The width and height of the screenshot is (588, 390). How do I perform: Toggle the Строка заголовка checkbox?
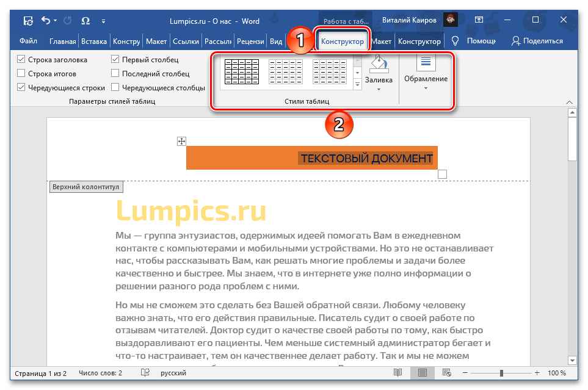[21, 59]
